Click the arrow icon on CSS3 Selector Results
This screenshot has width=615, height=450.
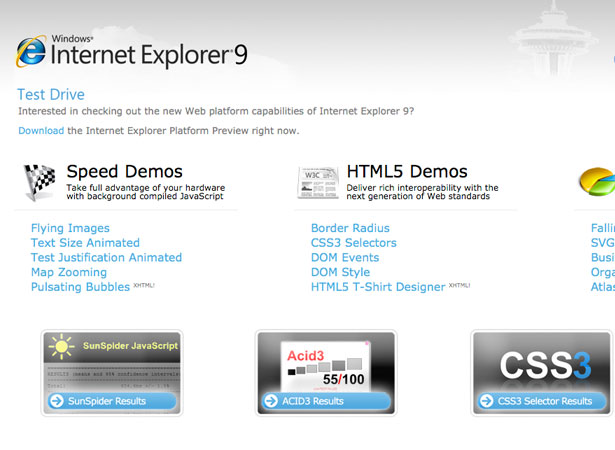pyautogui.click(x=486, y=401)
